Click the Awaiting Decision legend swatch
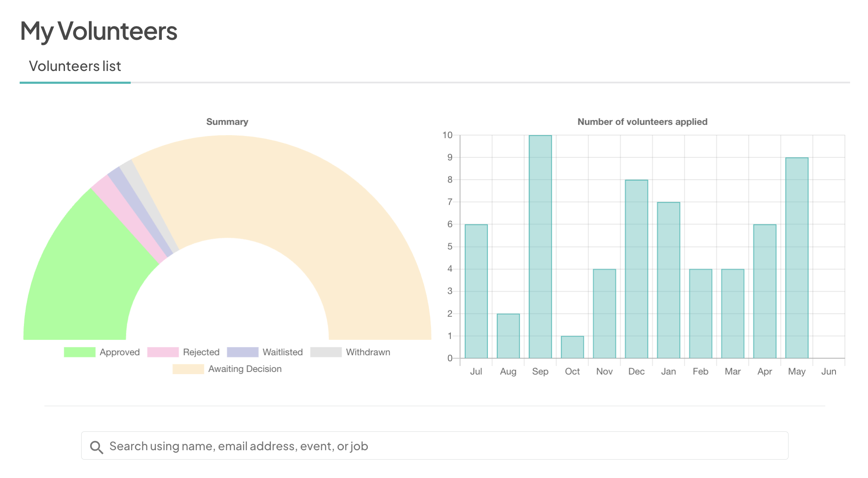 click(188, 369)
